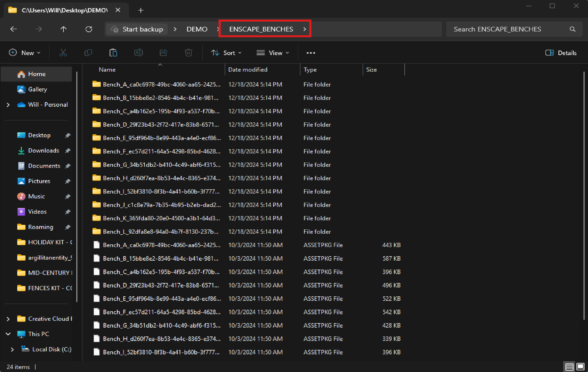The height and width of the screenshot is (372, 588).
Task: Click the Copy icon in toolbar
Action: pos(88,53)
